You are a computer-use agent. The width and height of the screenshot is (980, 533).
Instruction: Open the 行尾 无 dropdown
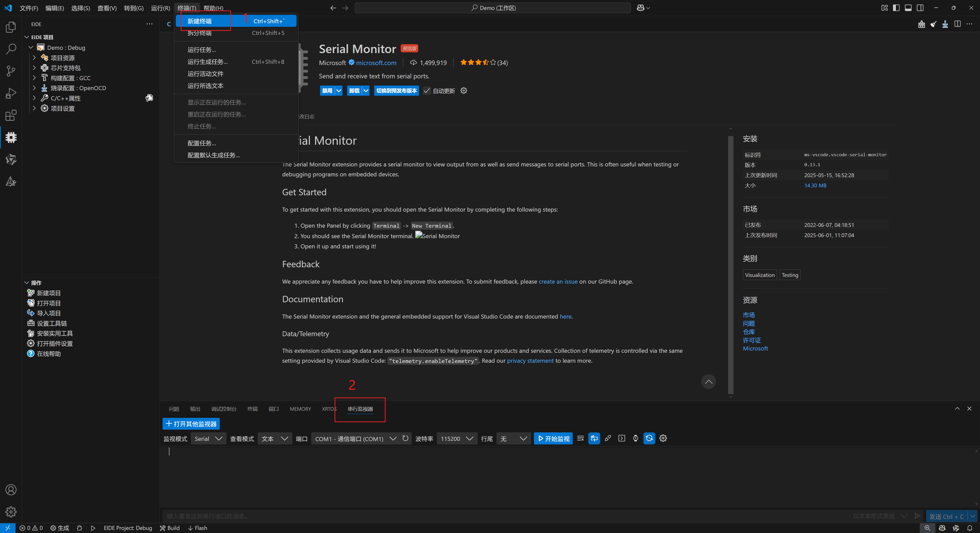pyautogui.click(x=513, y=439)
